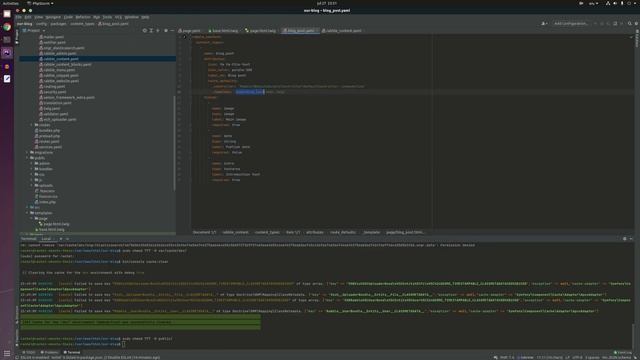The image size is (640, 360).
Task: Expand the admin folder under public
Action: point(32,163)
